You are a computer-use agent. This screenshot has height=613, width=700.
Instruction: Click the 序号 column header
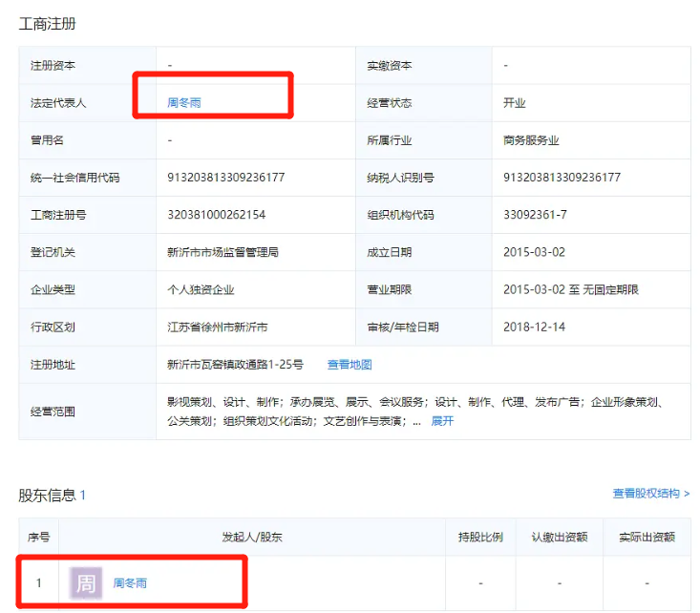pyautogui.click(x=38, y=538)
